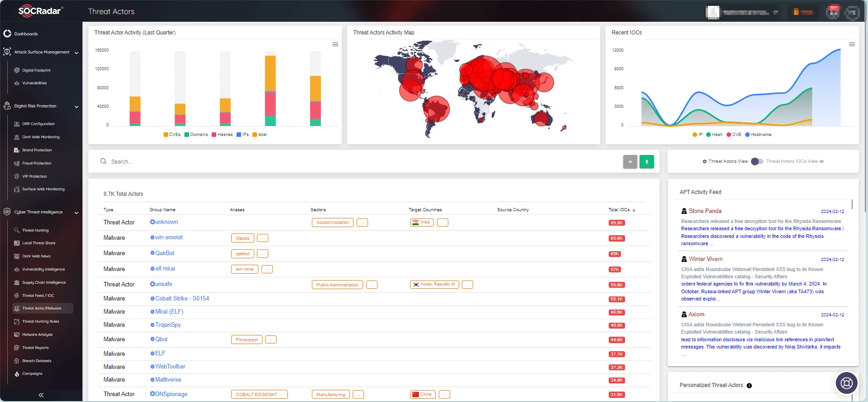Select Campaigns flame icon

point(17,374)
